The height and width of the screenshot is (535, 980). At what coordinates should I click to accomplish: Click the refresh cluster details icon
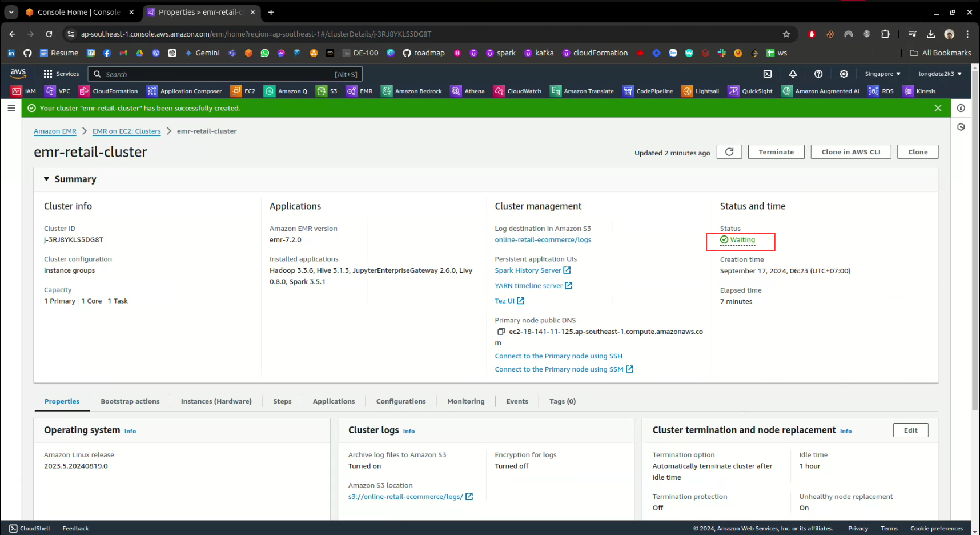(x=729, y=152)
